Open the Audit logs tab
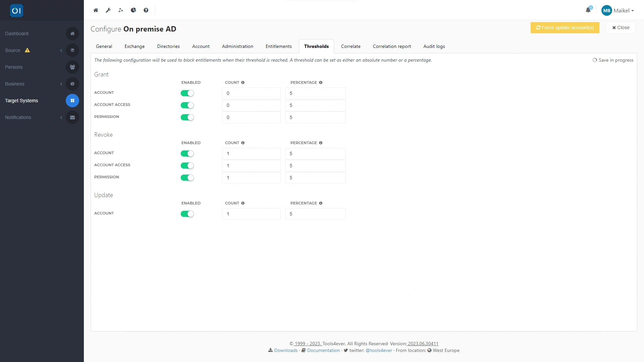The image size is (644, 362). pyautogui.click(x=434, y=46)
